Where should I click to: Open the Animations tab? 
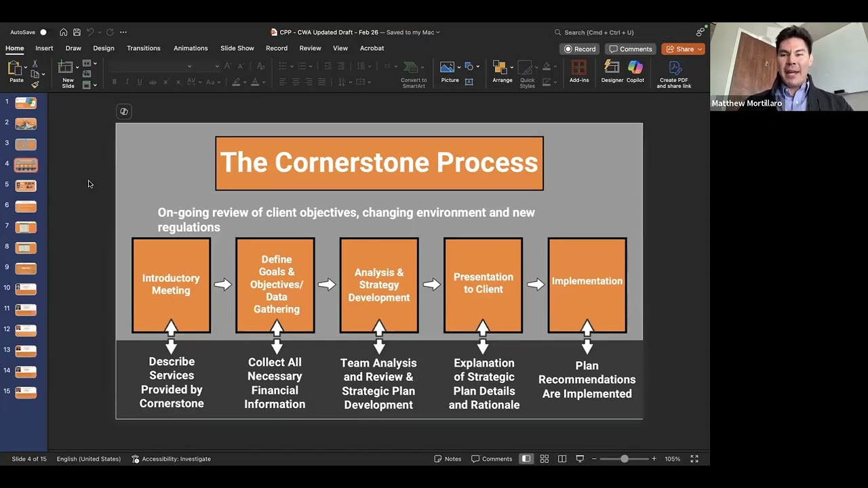pyautogui.click(x=191, y=48)
